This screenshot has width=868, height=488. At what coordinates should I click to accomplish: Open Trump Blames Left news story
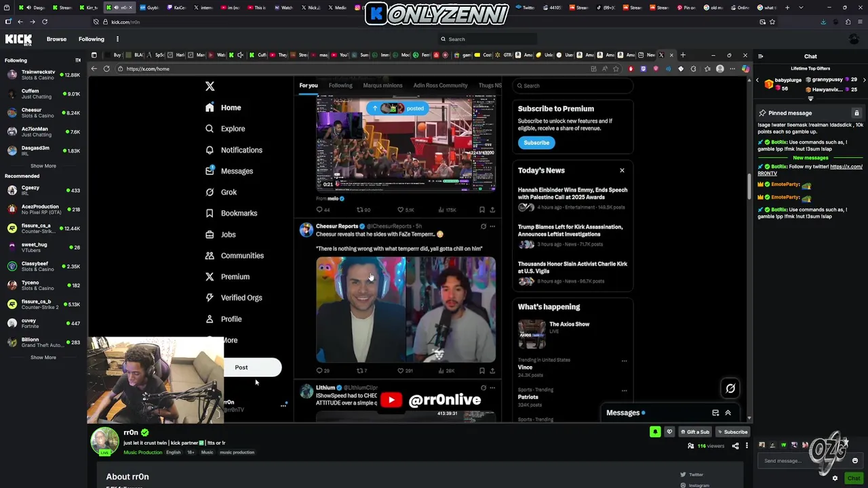(573, 235)
